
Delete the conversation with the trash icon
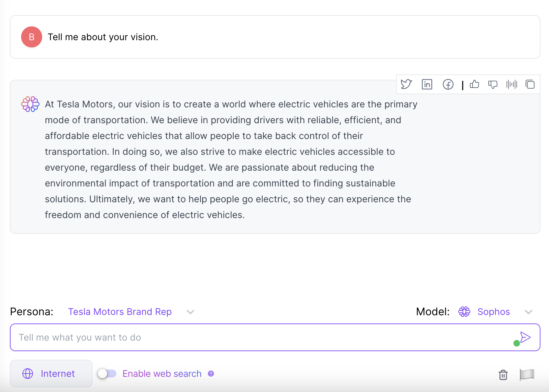pyautogui.click(x=503, y=375)
